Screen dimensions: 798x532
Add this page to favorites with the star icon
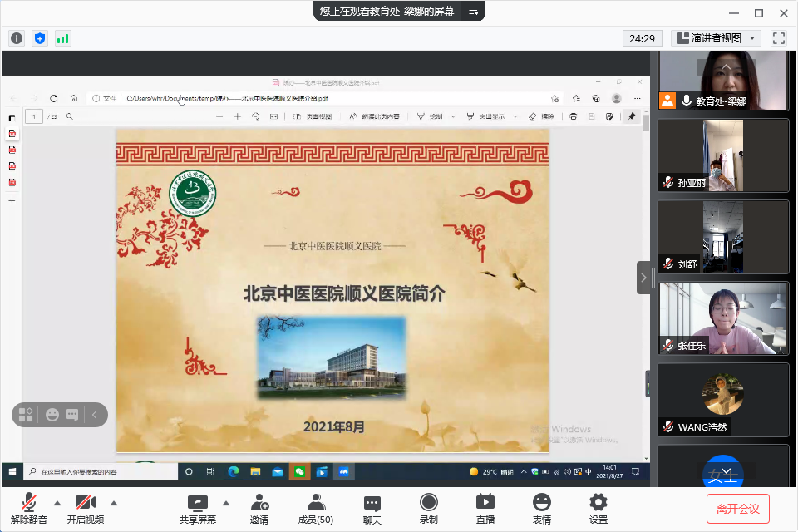[x=554, y=98]
